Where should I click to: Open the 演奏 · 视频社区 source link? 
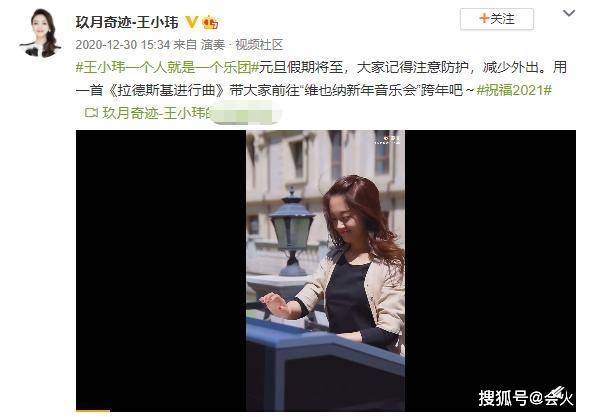coord(242,45)
